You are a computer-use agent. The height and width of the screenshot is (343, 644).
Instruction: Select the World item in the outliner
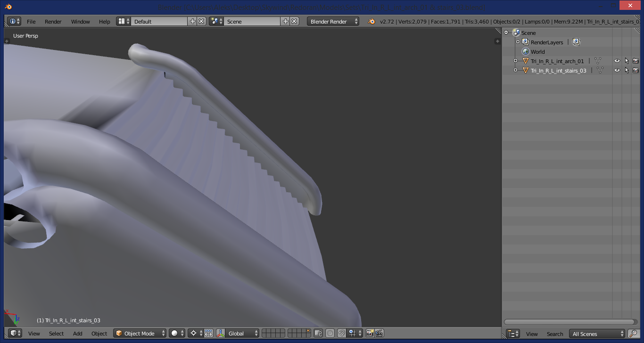point(537,51)
